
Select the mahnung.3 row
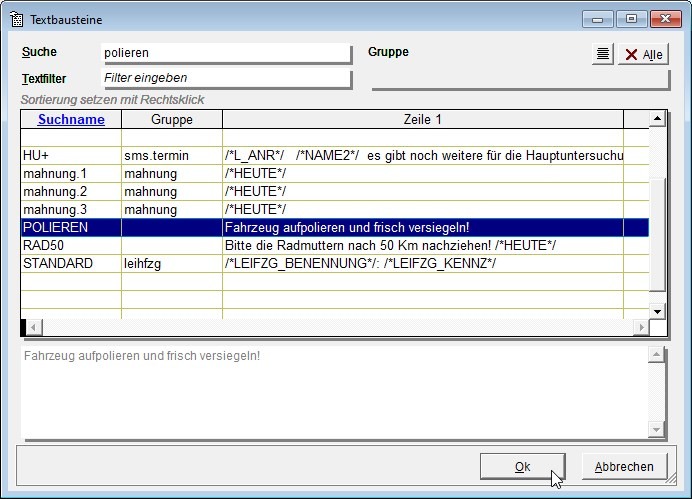tap(335, 209)
